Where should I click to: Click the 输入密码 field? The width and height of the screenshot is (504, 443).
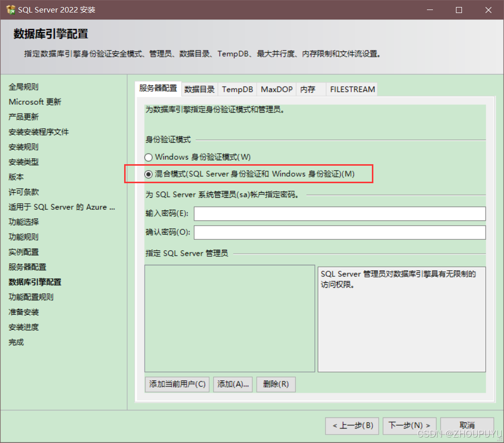click(339, 214)
